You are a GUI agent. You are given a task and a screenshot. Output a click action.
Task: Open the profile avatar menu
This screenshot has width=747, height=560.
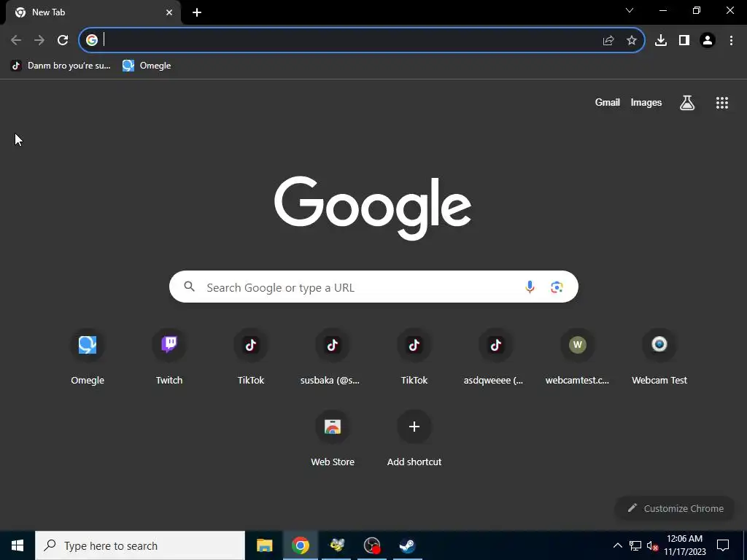[x=708, y=41]
